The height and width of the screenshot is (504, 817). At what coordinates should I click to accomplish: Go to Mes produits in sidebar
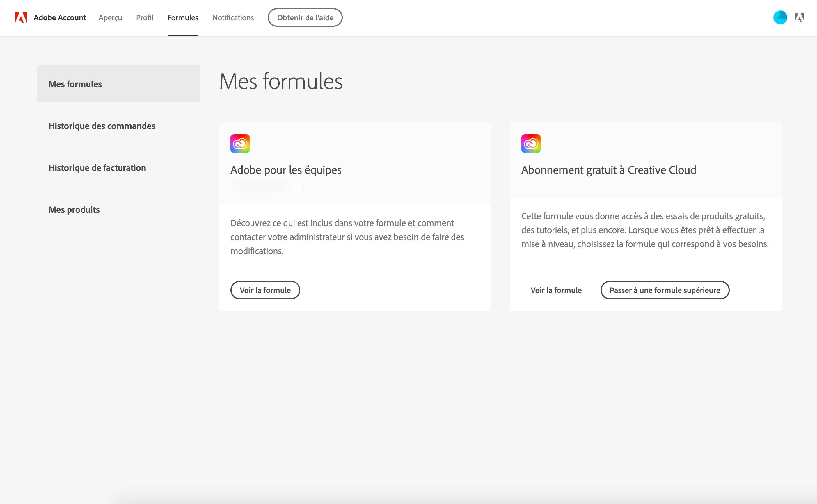tap(74, 210)
